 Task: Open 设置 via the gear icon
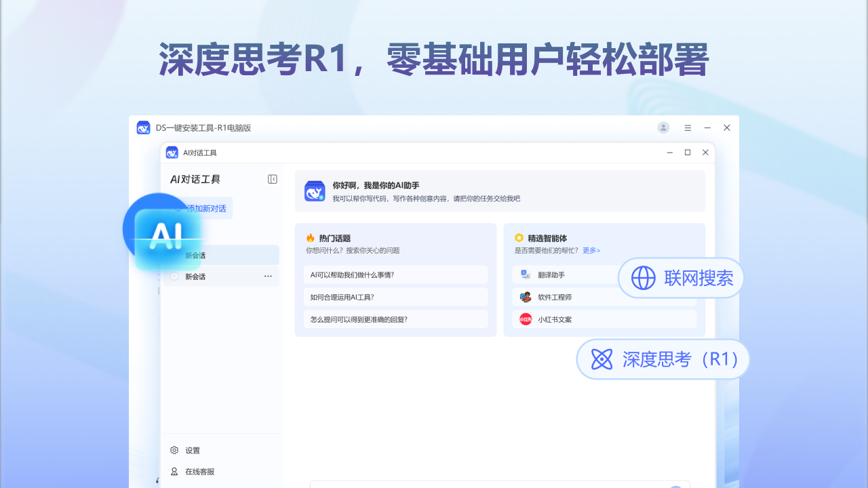tap(173, 450)
